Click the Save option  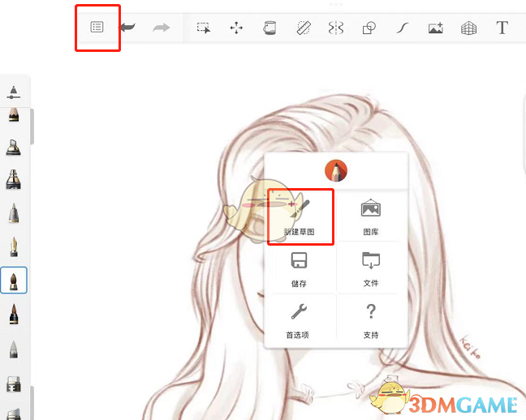pos(299,270)
